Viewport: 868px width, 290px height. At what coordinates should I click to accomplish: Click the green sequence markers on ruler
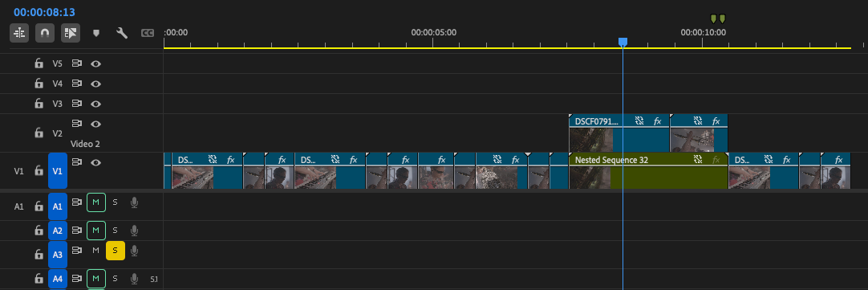point(717,18)
